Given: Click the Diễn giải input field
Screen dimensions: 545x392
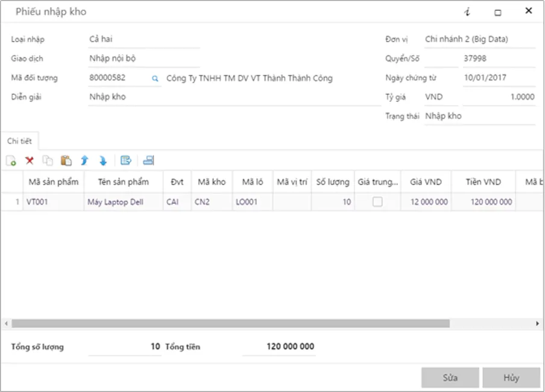Looking at the screenshot, I should (x=234, y=97).
